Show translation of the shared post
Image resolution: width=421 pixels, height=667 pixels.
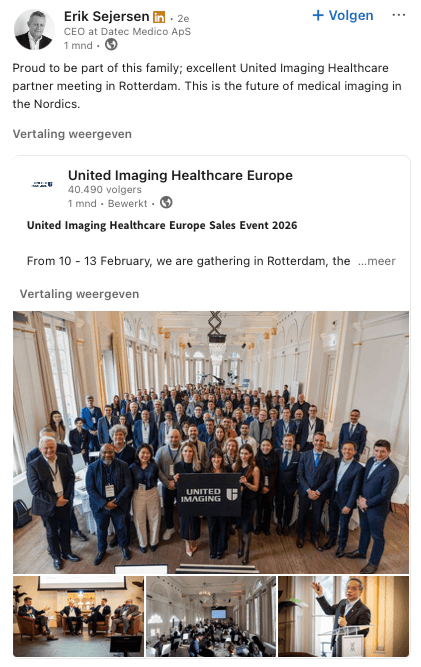click(x=80, y=294)
